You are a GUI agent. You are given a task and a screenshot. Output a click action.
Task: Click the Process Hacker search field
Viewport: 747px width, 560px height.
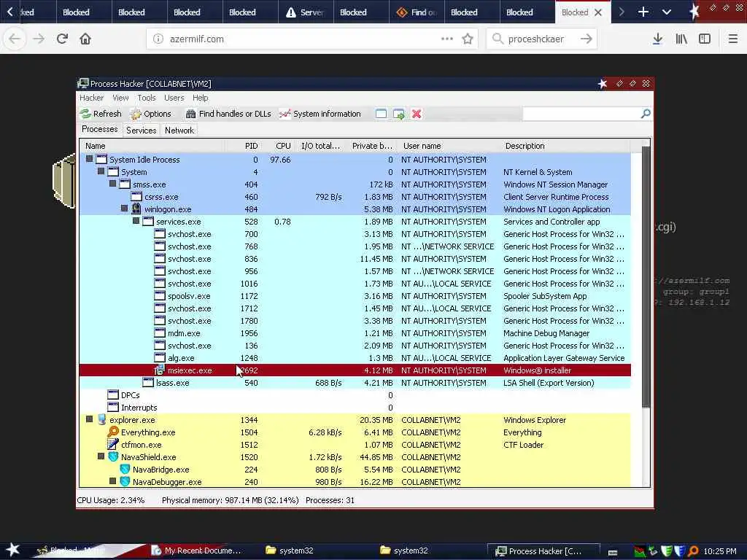click(x=581, y=113)
